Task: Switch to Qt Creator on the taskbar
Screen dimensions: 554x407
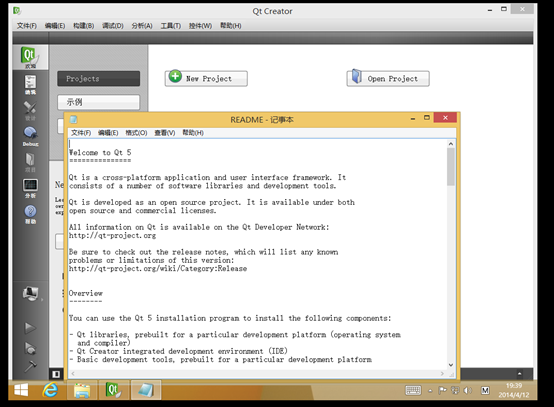Action: [113, 390]
